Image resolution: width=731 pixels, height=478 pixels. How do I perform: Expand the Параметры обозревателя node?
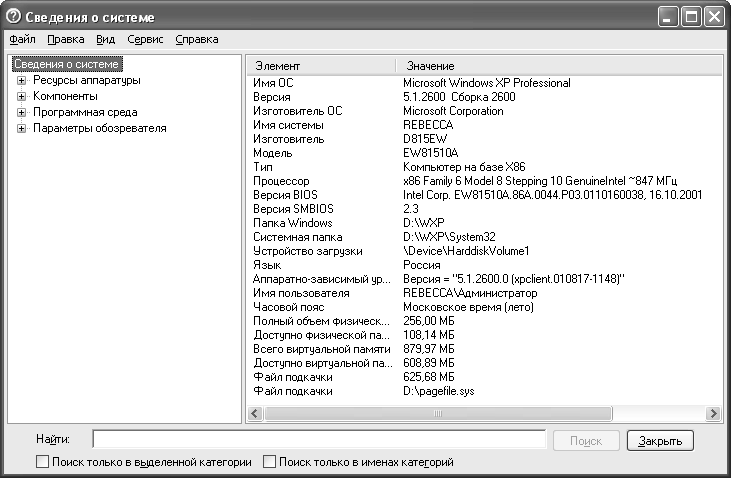click(21, 128)
